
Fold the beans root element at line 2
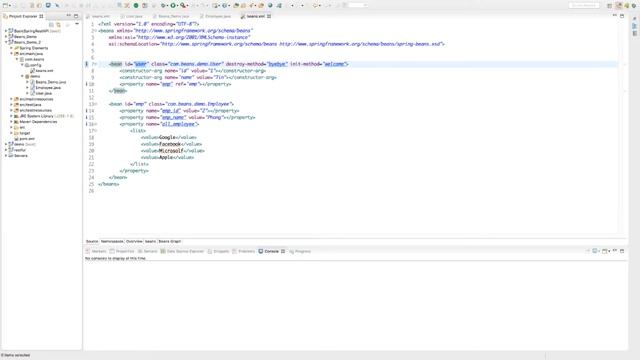point(96,31)
